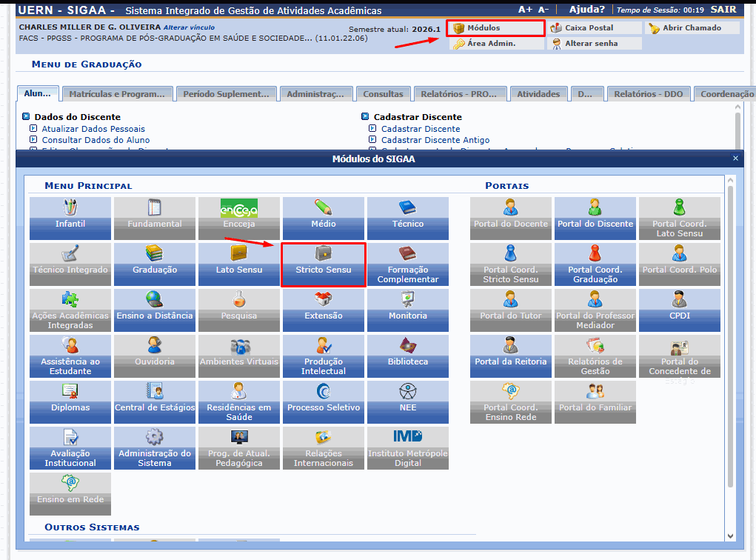The height and width of the screenshot is (560, 756).
Task: Click Abrir Chamado button
Action: tap(692, 28)
